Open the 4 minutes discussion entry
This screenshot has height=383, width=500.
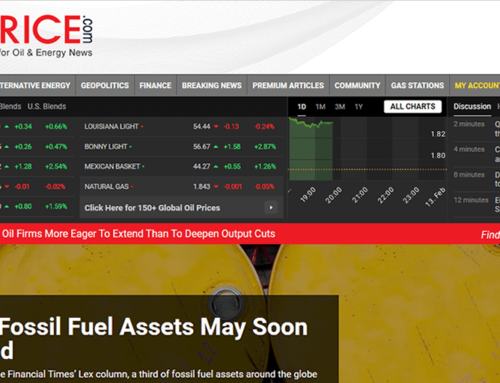point(476,154)
